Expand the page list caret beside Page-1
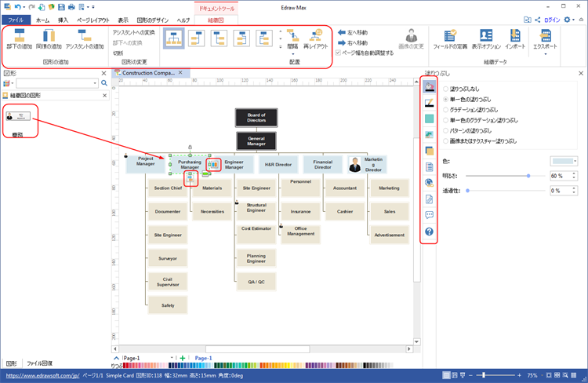The image size is (588, 383). pos(116,358)
